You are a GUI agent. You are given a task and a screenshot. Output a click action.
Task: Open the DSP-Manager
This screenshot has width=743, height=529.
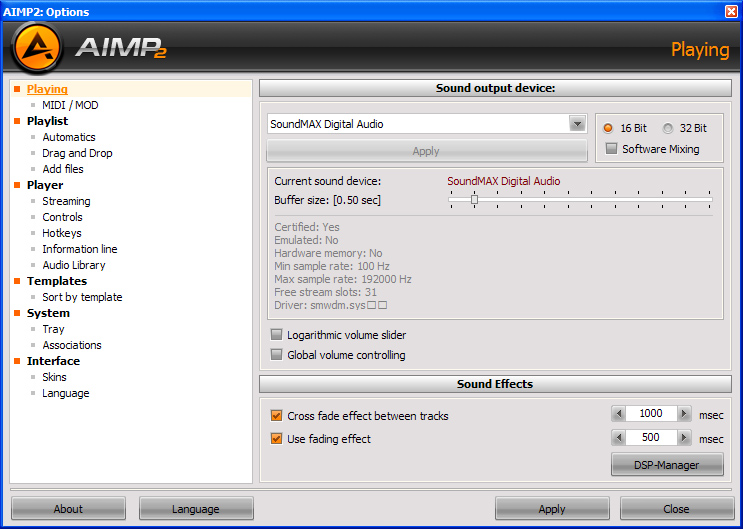point(667,465)
